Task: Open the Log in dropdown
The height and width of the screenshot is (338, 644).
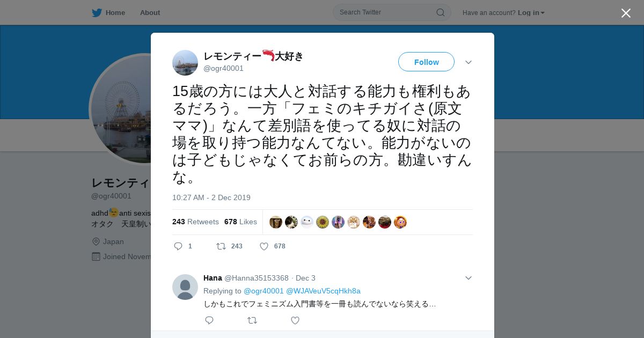Action: tap(531, 13)
